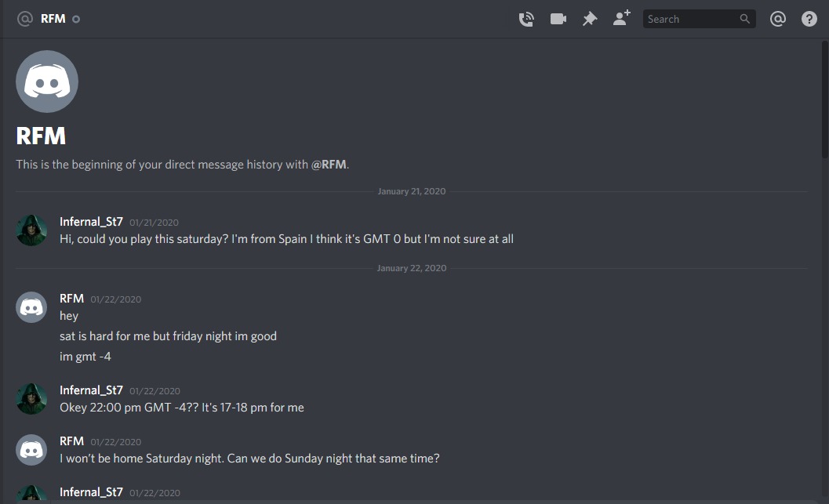
Task: Focus the Search input field
Action: click(x=690, y=19)
